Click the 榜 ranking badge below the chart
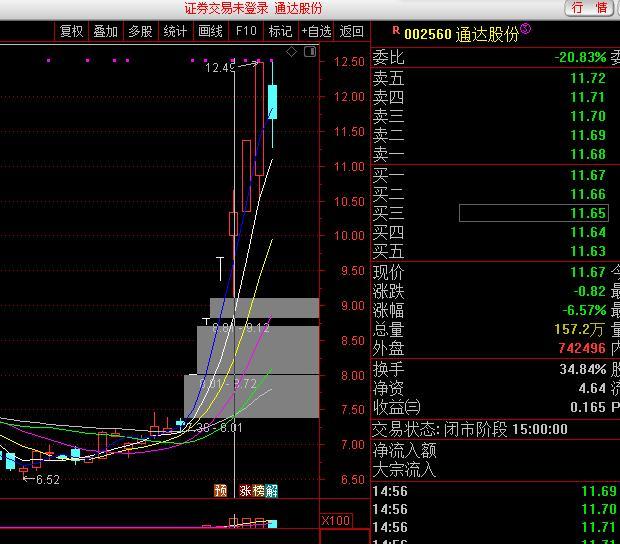The width and height of the screenshot is (620, 544). click(x=258, y=490)
